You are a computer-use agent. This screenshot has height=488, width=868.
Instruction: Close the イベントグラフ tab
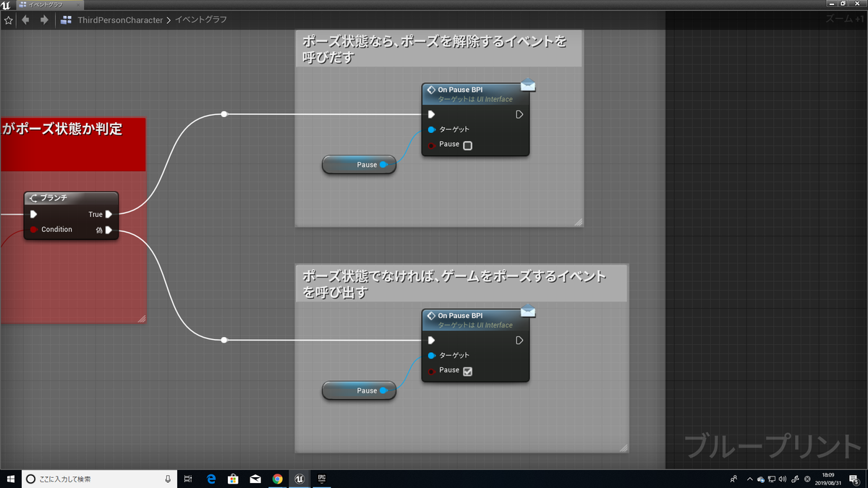coord(77,4)
